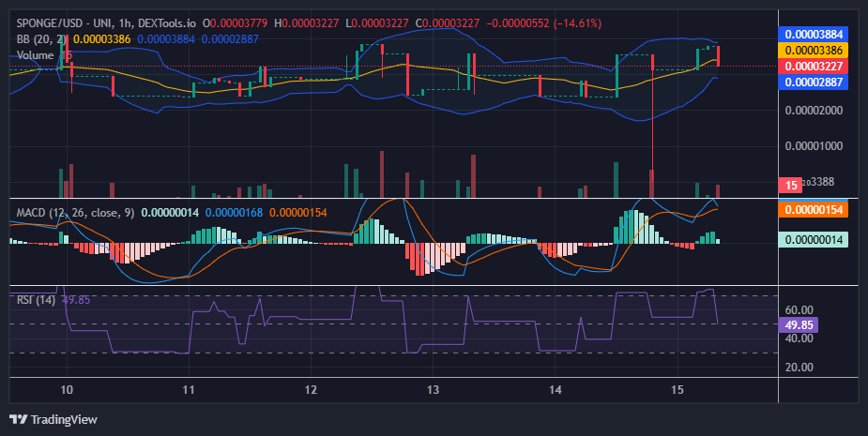Select the Volume indicator legend
The width and height of the screenshot is (868, 436).
tap(35, 55)
